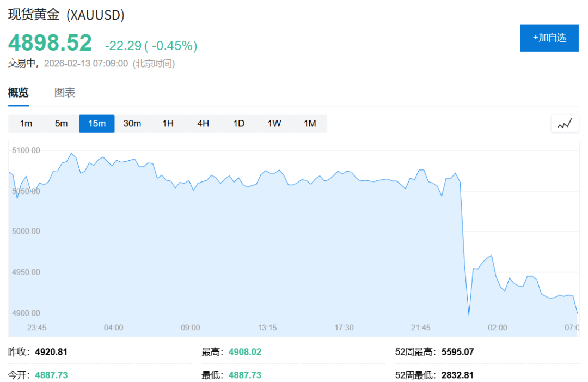
Task: Open the 图表 tab
Action: pos(65,93)
